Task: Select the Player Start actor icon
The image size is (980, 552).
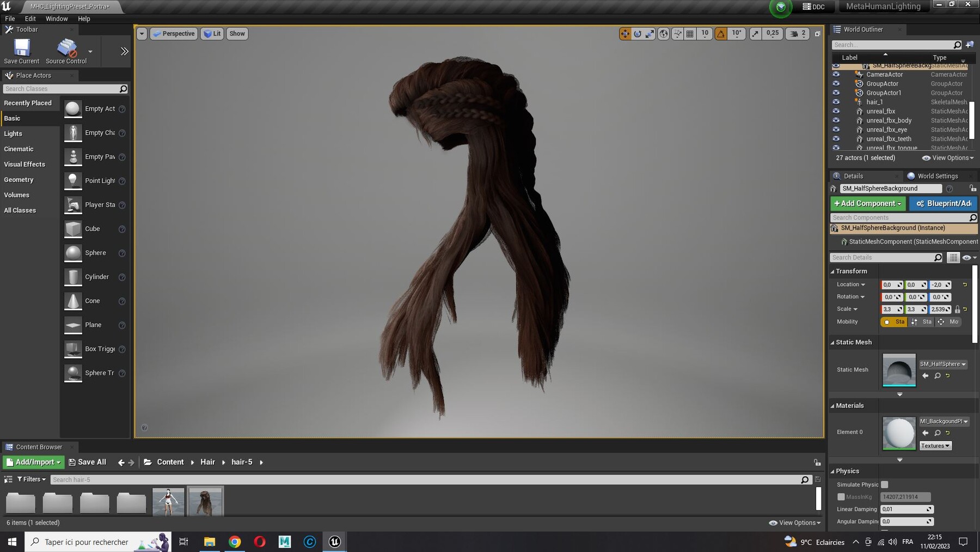Action: coord(73,204)
